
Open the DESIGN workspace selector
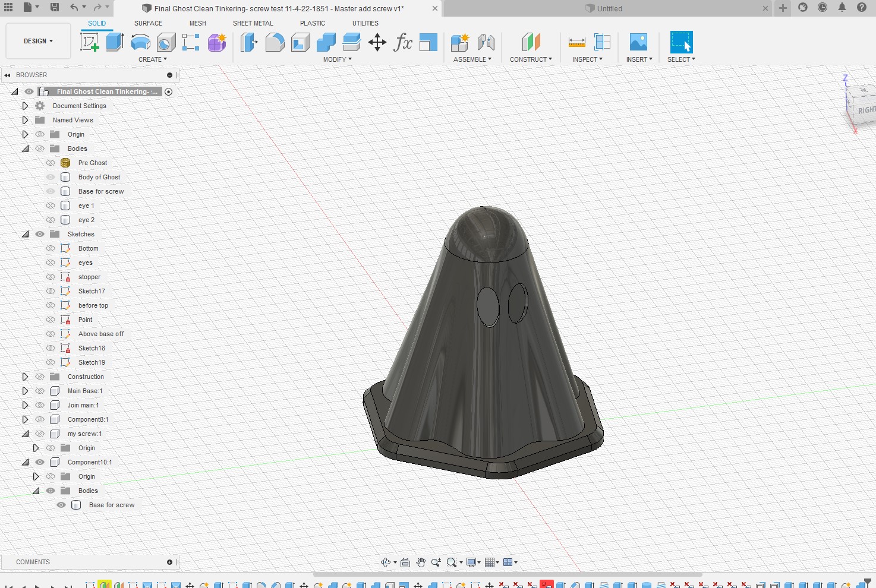pyautogui.click(x=37, y=40)
